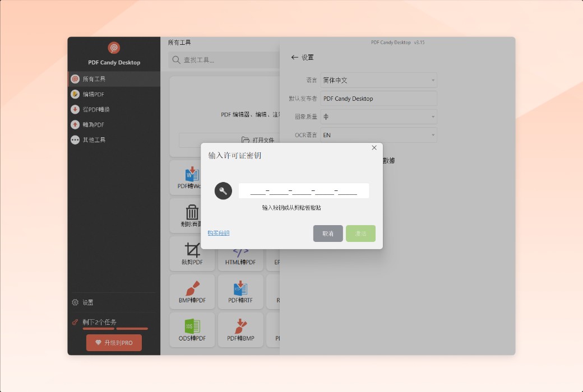The image size is (583, 392).
Task: Click 升级到PRO upgrade button
Action: coord(114,342)
